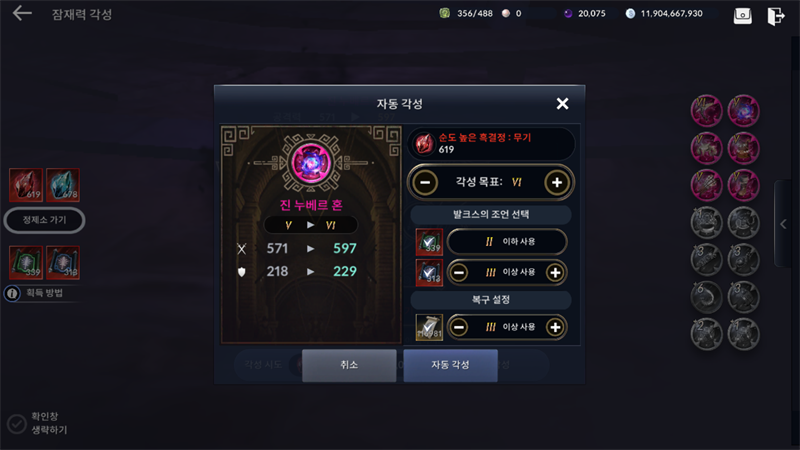The image size is (800, 450).
Task: Go back using the arrow icon
Action: pyautogui.click(x=22, y=13)
